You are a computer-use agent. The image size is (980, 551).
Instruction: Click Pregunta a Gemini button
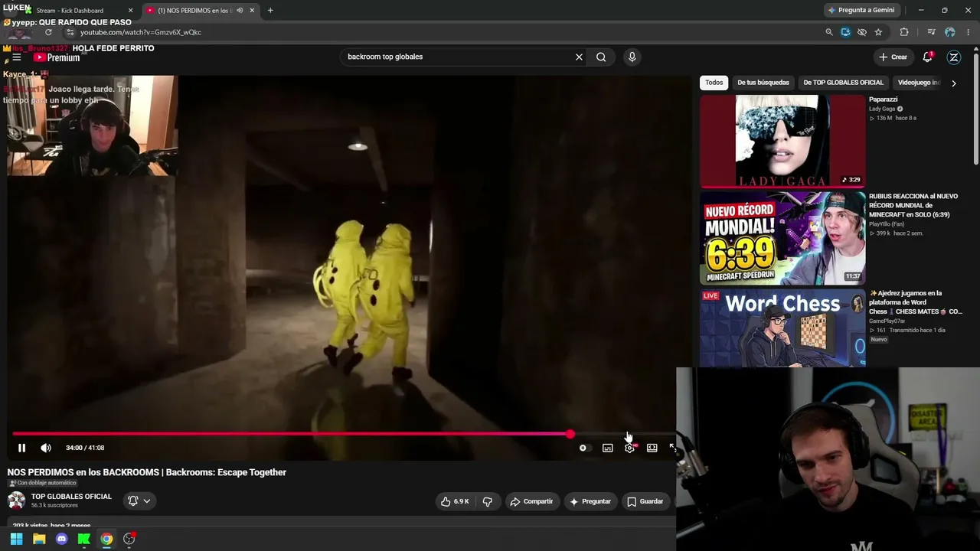point(861,10)
